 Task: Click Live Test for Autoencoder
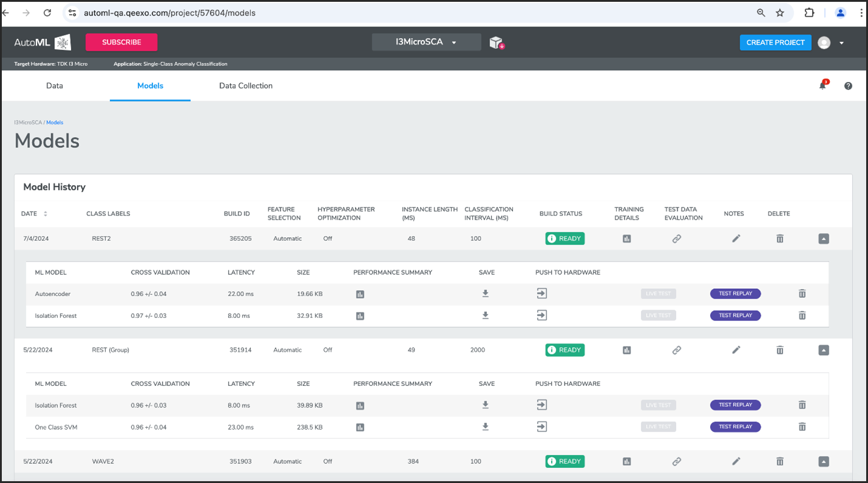pos(659,294)
